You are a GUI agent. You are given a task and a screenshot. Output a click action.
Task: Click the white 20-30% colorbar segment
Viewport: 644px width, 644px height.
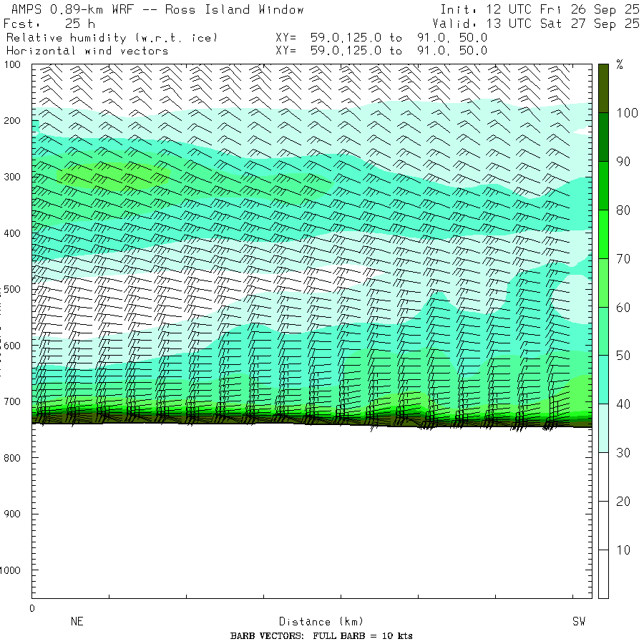[x=603, y=477]
